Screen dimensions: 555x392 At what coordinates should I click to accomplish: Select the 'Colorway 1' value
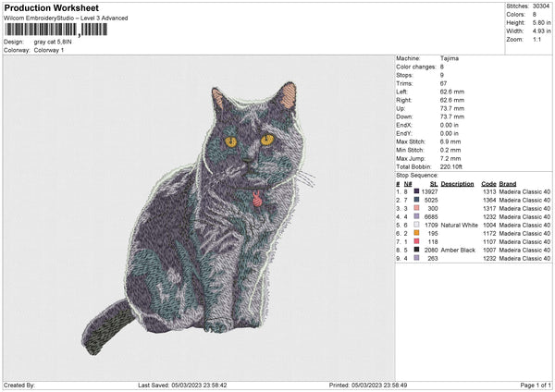coord(49,50)
